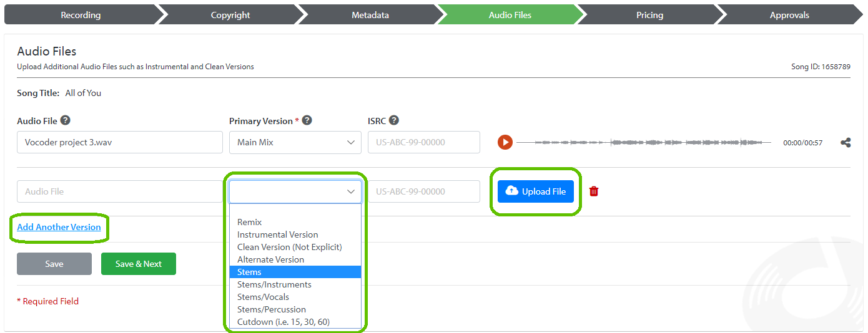
Task: Collapse the open version type dropdown
Action: (x=295, y=191)
